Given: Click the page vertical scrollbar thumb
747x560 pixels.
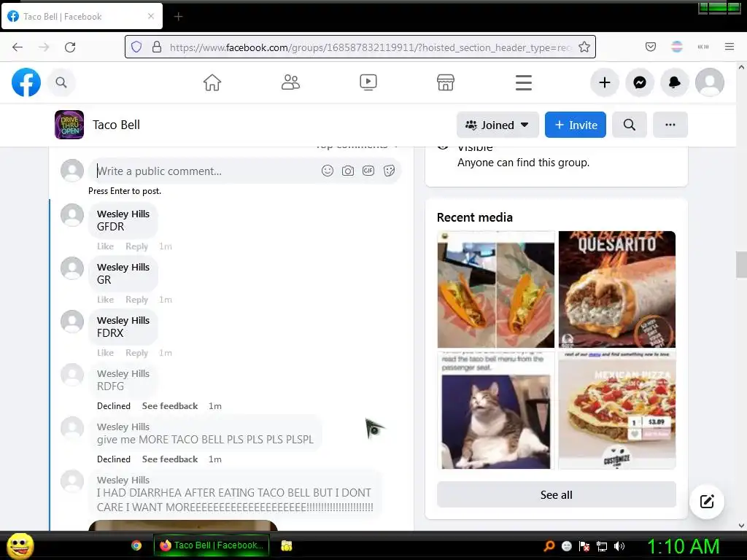Looking at the screenshot, I should pyautogui.click(x=741, y=264).
